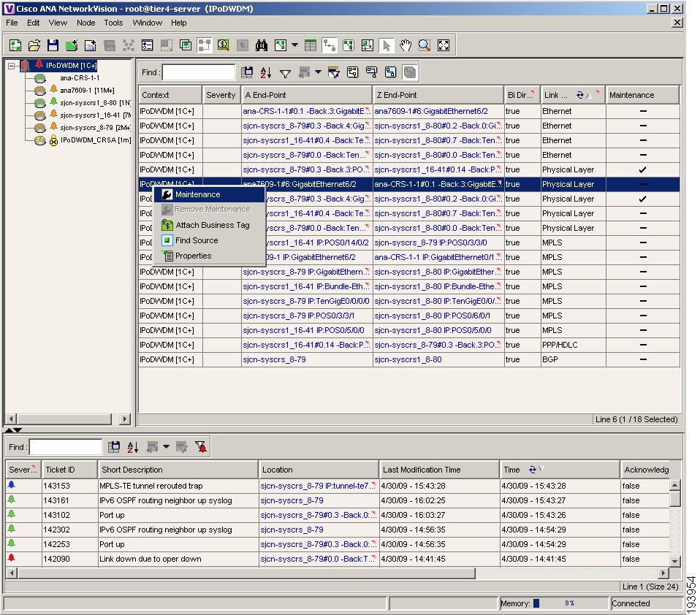Click the refresh icon in Time column header

[x=533, y=470]
